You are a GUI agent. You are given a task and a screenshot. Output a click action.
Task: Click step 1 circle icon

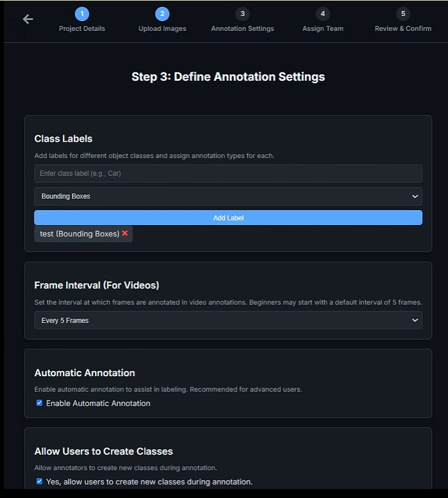[82, 13]
